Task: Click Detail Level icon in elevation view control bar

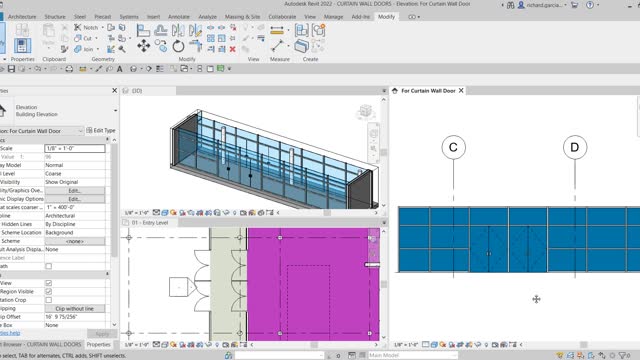Action: [x=425, y=345]
